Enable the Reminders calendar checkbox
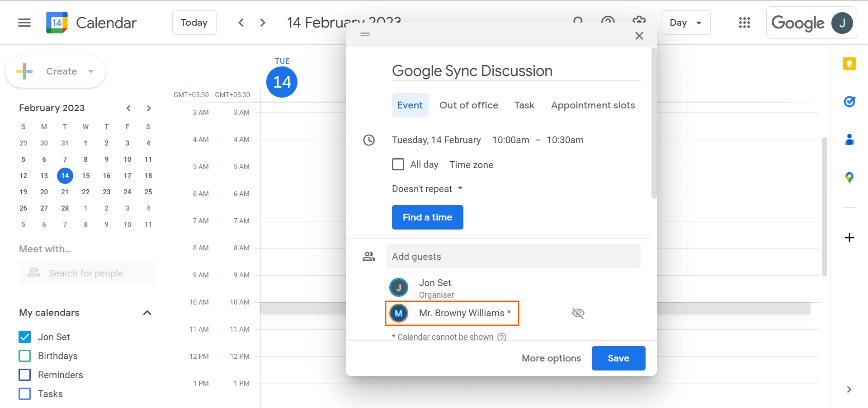The height and width of the screenshot is (408, 868). coord(25,375)
